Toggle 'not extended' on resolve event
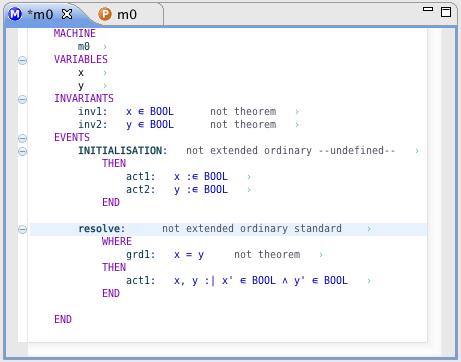The image size is (461, 362). tap(198, 228)
